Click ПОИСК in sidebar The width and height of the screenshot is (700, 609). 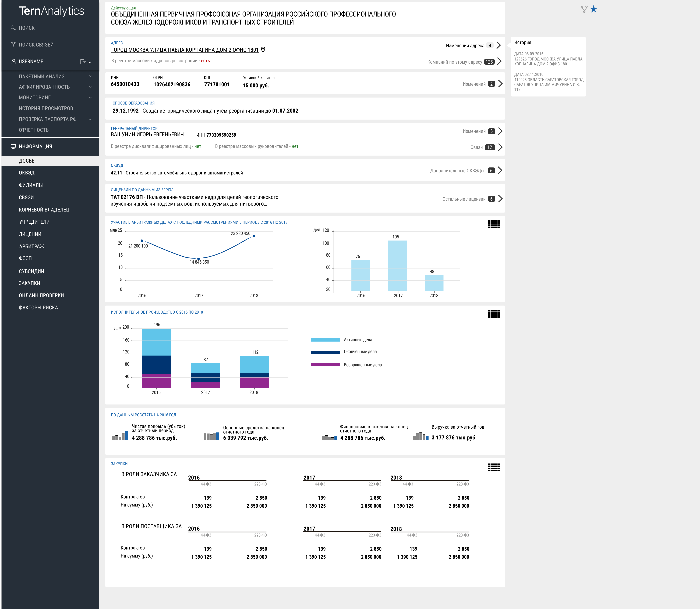(x=27, y=28)
